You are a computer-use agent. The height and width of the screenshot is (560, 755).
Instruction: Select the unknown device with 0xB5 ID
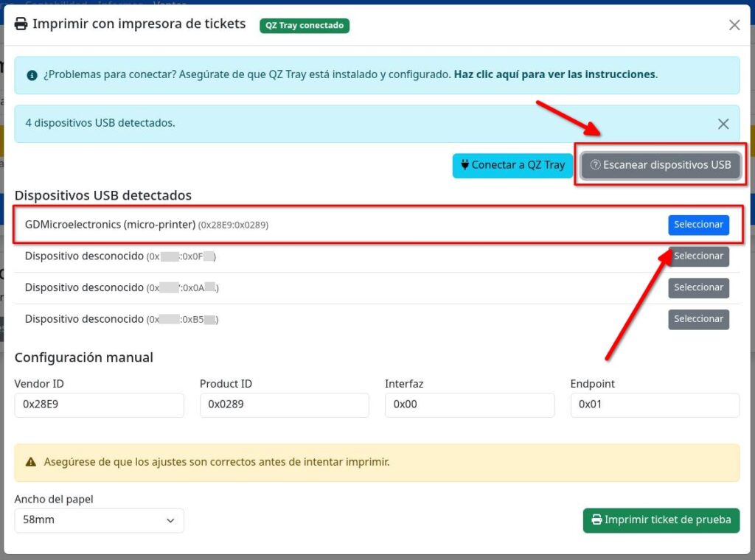tap(698, 319)
